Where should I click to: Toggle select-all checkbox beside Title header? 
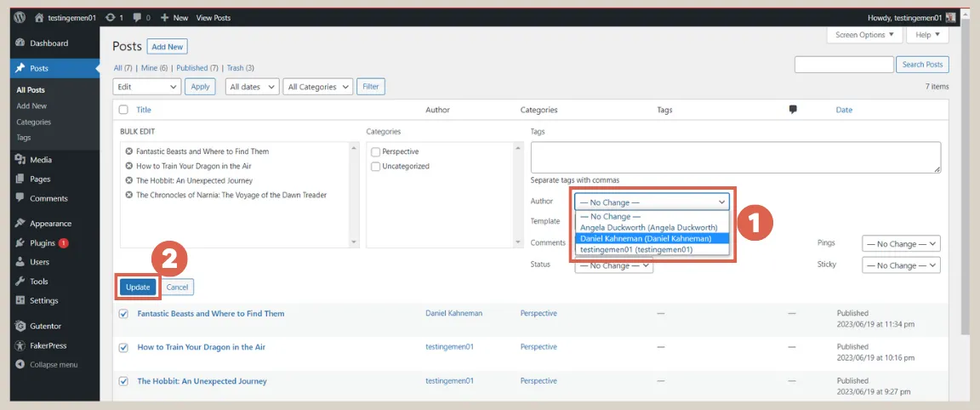coord(123,110)
